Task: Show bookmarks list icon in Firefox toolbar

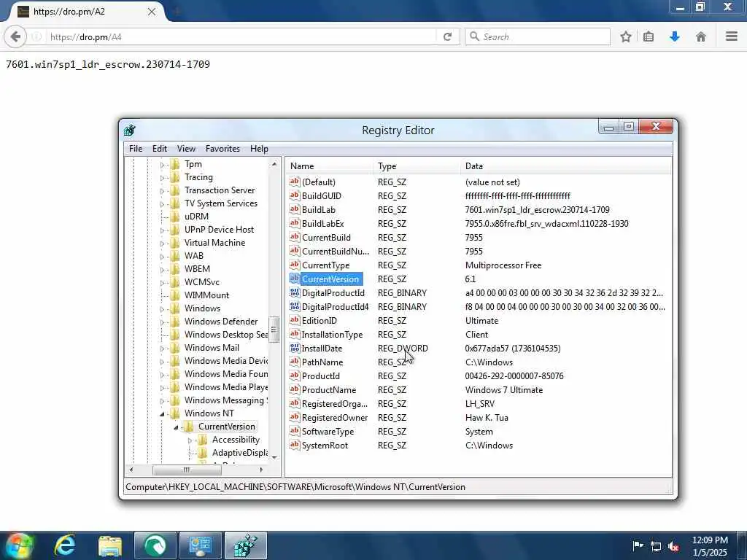Action: point(649,36)
